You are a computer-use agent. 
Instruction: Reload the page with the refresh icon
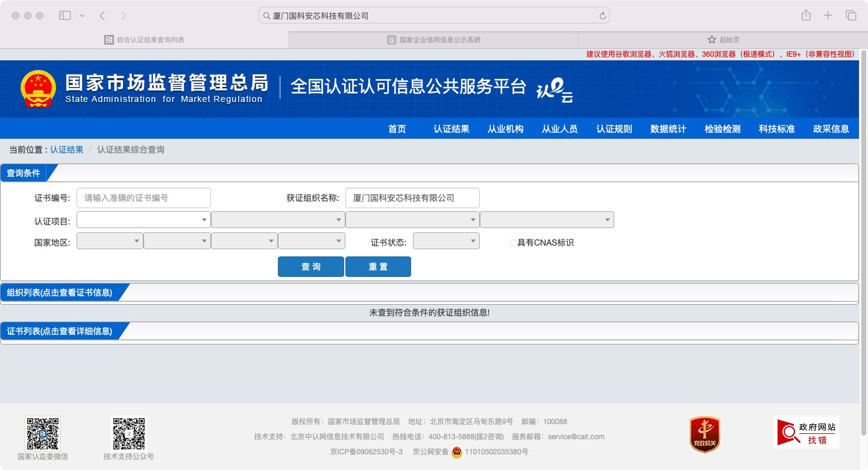pos(602,16)
